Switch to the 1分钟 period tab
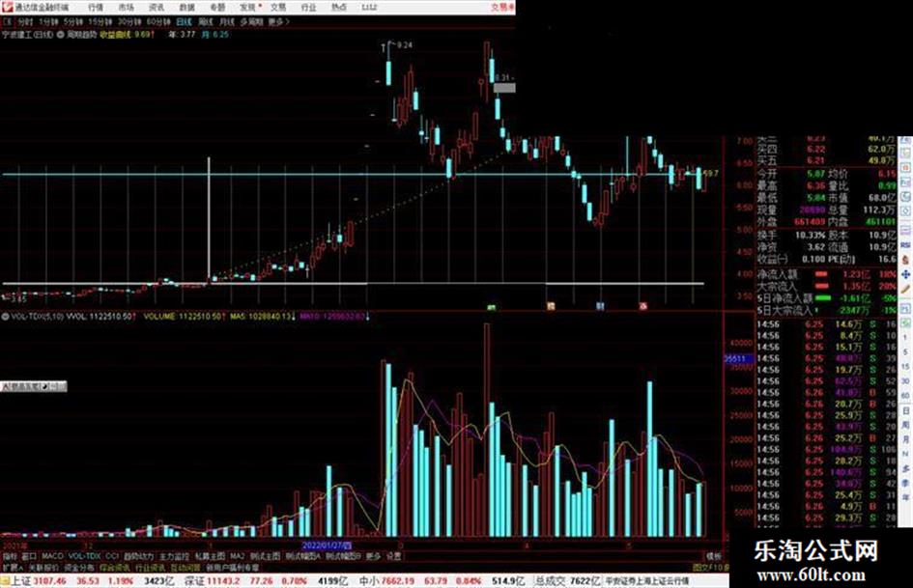913x588 pixels. point(49,22)
